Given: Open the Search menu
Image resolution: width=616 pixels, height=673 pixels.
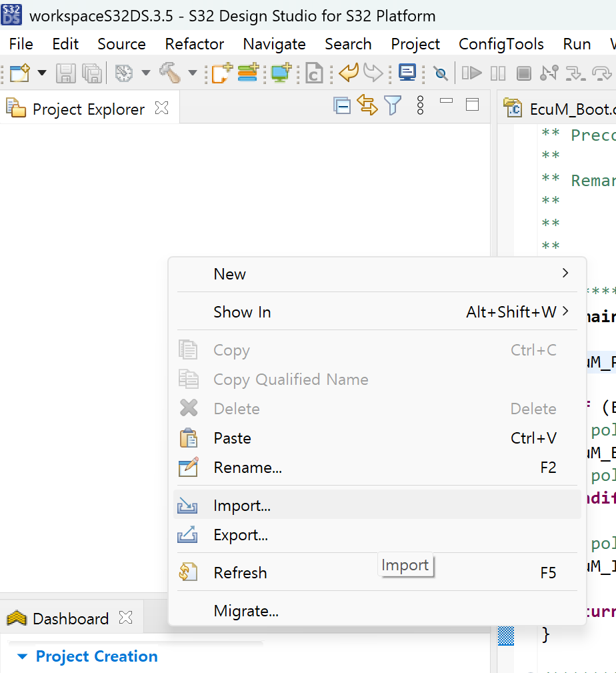Looking at the screenshot, I should coord(348,44).
